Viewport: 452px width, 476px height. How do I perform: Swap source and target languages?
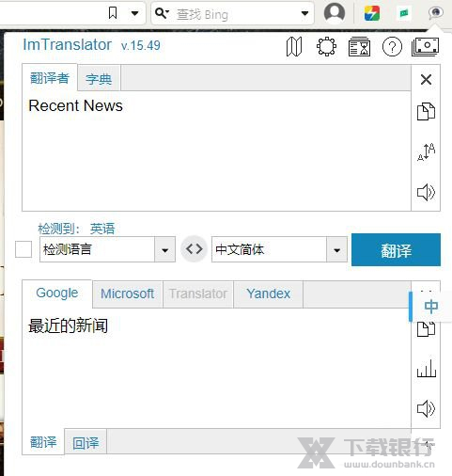(x=194, y=249)
